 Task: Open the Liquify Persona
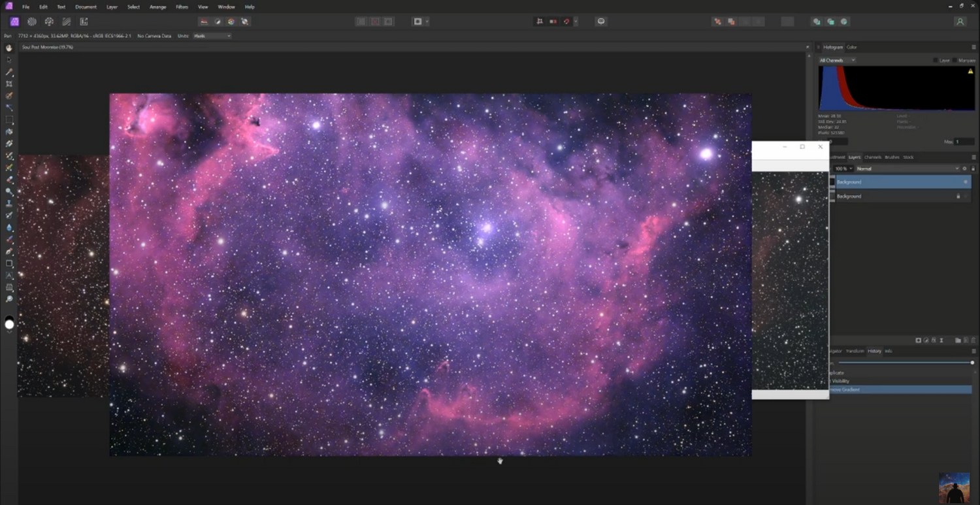[31, 22]
